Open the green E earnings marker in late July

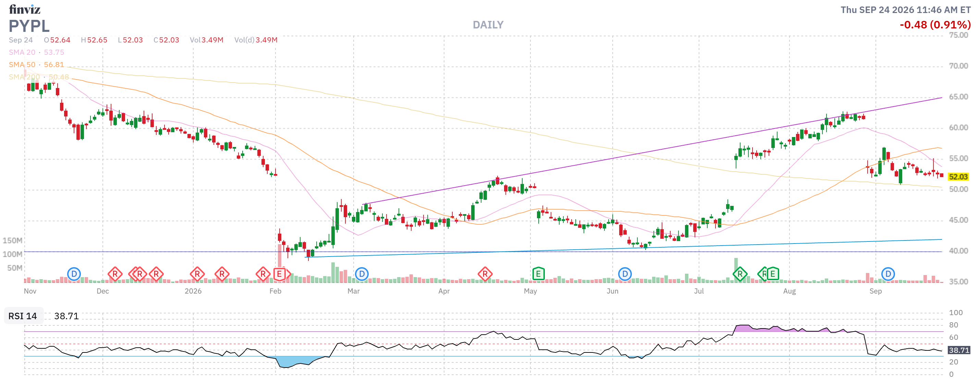[x=773, y=274]
